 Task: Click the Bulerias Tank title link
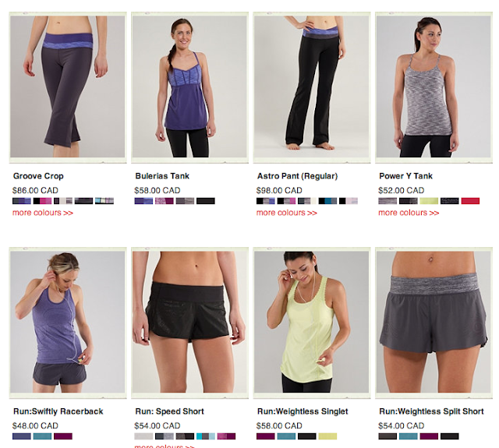click(162, 176)
